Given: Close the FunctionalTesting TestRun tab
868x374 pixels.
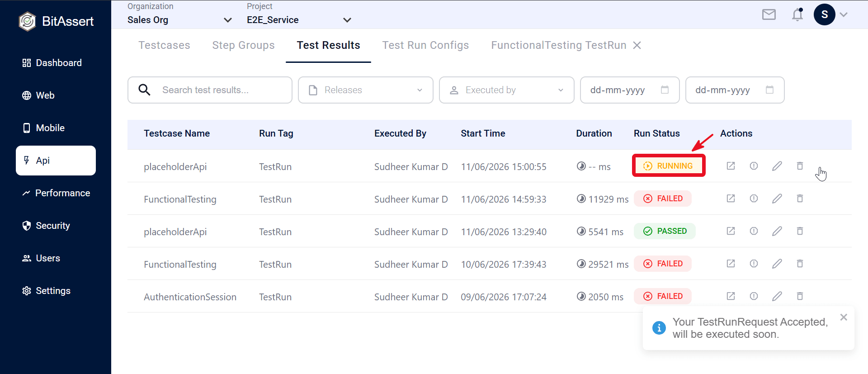Looking at the screenshot, I should click(x=637, y=45).
